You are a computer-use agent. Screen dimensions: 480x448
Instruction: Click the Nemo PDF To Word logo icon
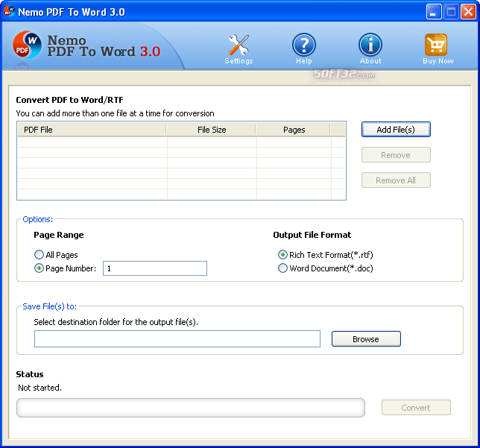click(x=27, y=45)
